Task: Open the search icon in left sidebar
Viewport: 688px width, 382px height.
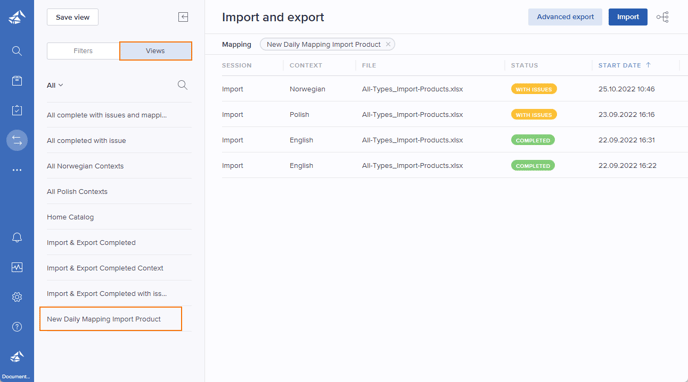Action: coord(17,51)
